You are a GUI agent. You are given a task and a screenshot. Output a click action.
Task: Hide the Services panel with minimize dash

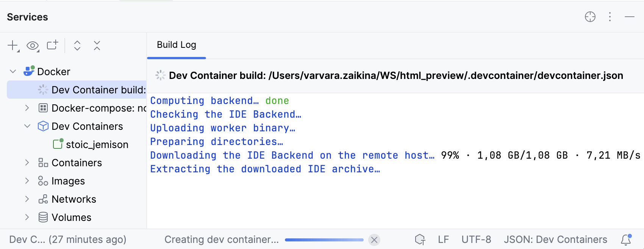click(630, 17)
